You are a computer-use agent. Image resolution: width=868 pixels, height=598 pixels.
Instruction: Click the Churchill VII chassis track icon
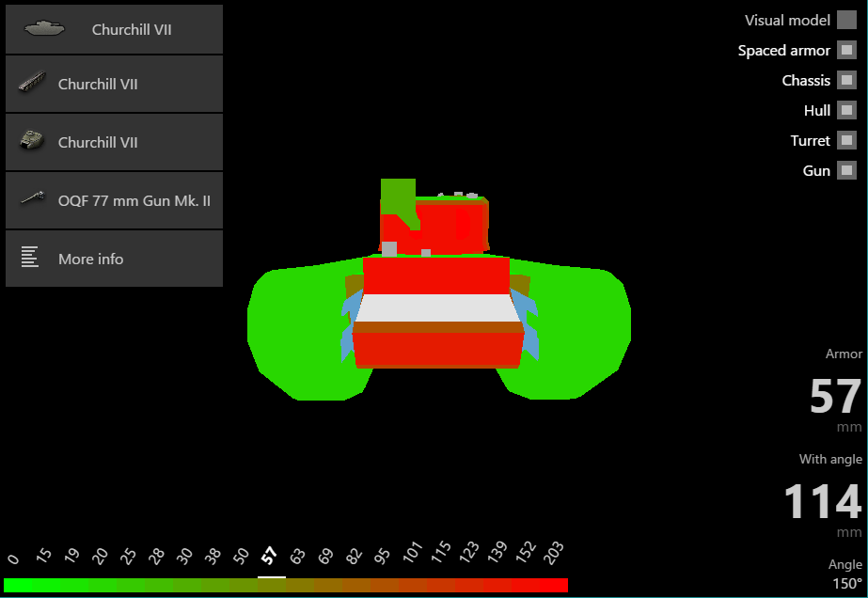pyautogui.click(x=32, y=82)
